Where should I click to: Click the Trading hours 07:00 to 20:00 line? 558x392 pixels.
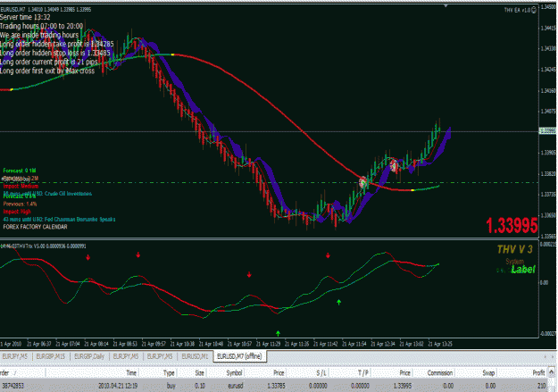coord(41,26)
